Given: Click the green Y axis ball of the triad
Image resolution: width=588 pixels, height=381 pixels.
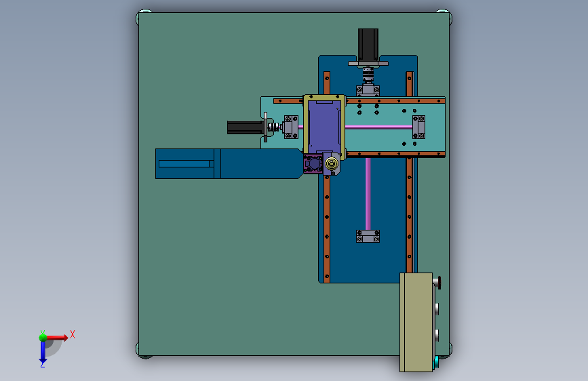Looking at the screenshot, I should pos(43,337).
